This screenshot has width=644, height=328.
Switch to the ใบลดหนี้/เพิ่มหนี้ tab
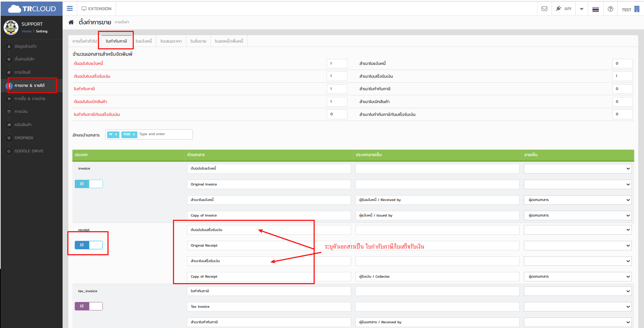[x=229, y=41]
